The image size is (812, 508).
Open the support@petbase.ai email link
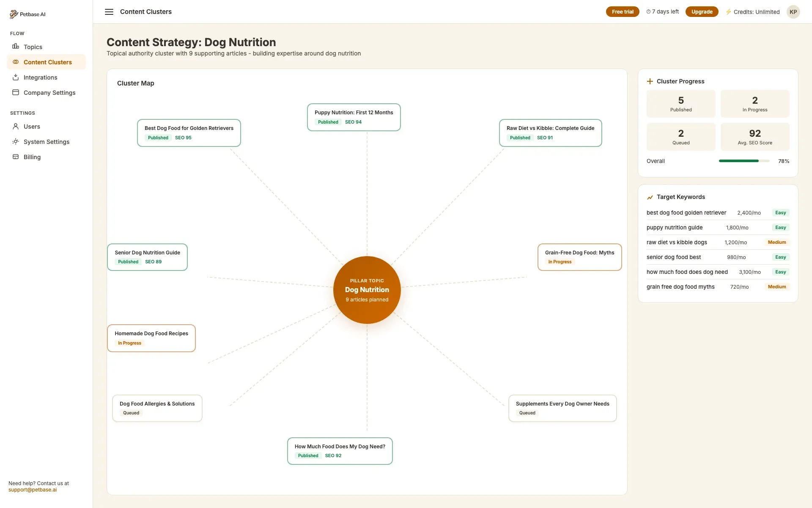tap(33, 490)
